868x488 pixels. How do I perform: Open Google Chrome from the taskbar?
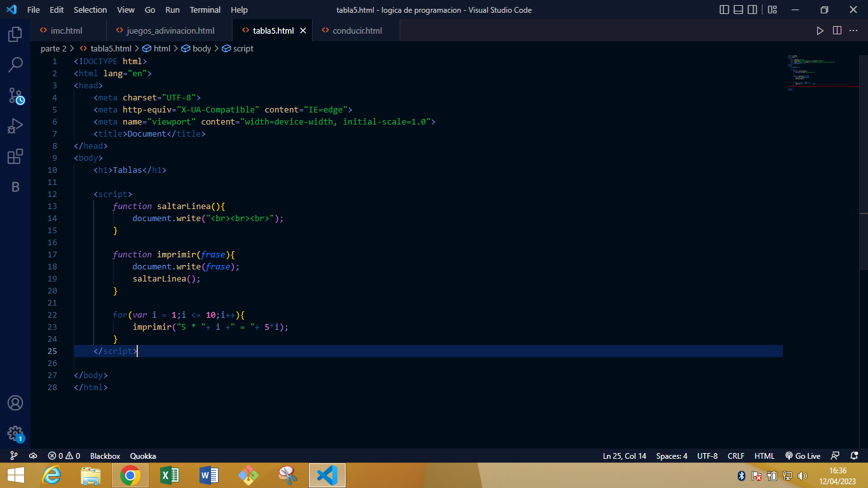click(x=130, y=475)
